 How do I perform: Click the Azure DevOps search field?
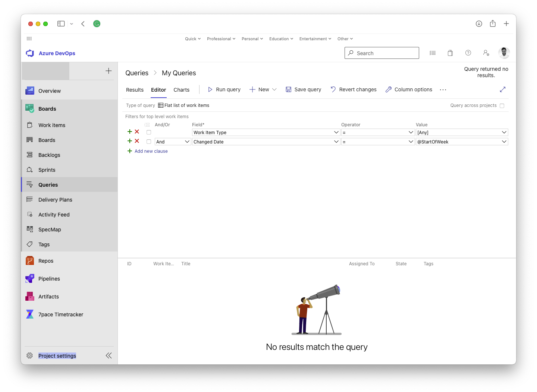tap(382, 53)
